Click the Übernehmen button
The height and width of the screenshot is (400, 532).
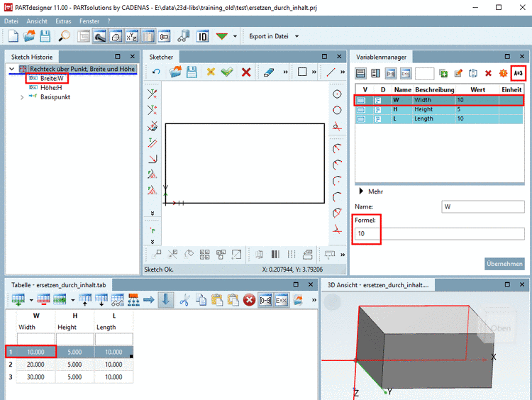pos(504,264)
